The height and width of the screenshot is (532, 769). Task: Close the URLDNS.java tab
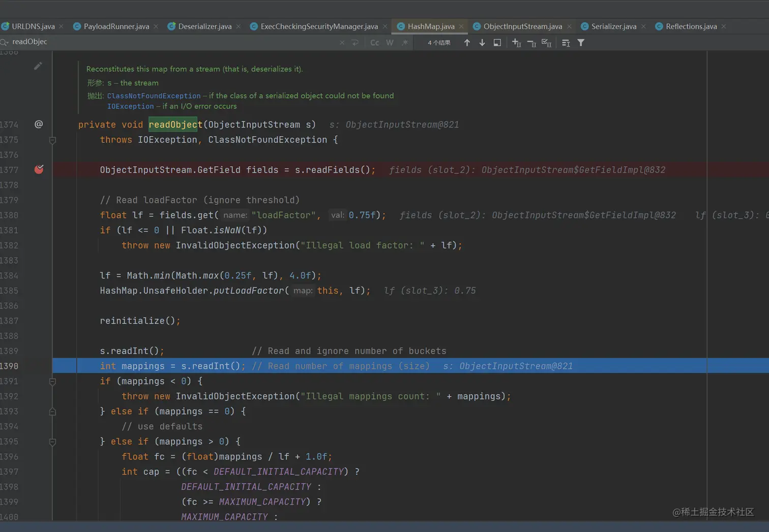61,26
